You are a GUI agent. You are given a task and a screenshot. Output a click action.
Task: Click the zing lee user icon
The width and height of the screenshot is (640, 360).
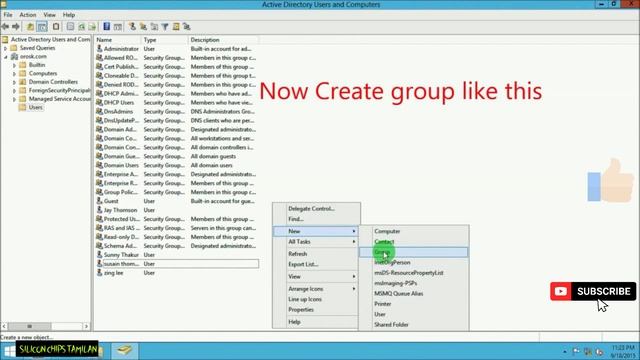[x=99, y=273]
